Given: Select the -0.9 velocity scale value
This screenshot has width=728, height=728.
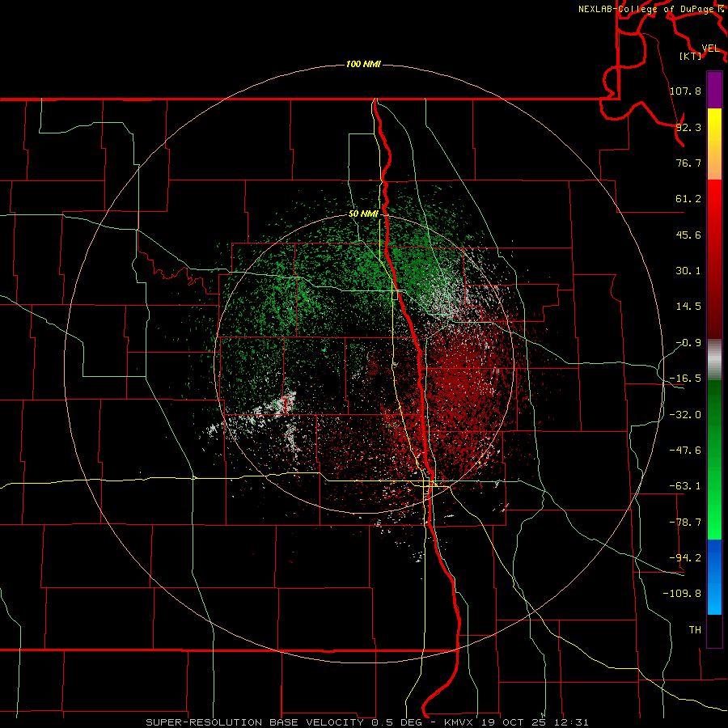Looking at the screenshot, I should 688,343.
